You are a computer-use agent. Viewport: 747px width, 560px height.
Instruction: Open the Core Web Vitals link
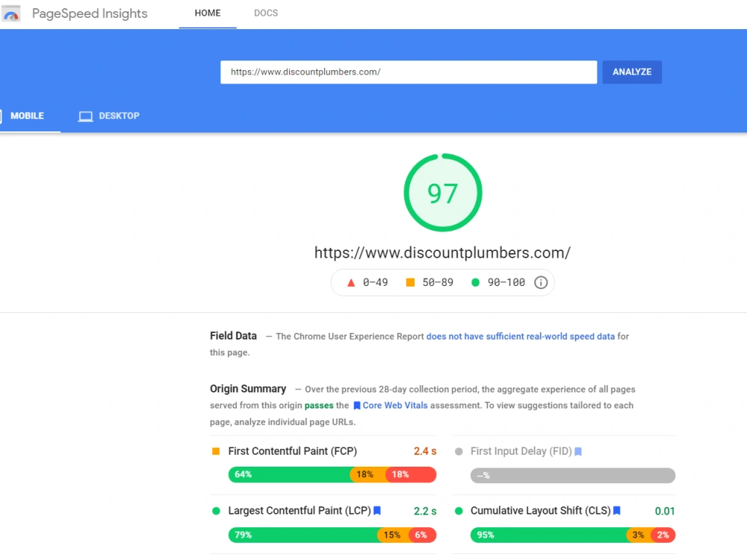(395, 405)
